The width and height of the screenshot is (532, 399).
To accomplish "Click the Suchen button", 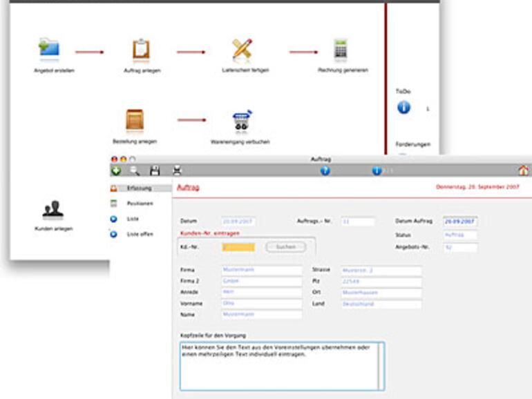I will (x=285, y=247).
